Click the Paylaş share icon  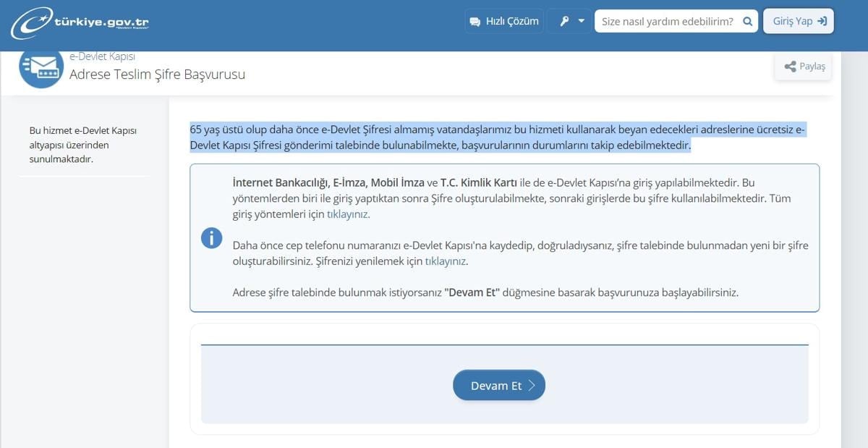(x=790, y=67)
